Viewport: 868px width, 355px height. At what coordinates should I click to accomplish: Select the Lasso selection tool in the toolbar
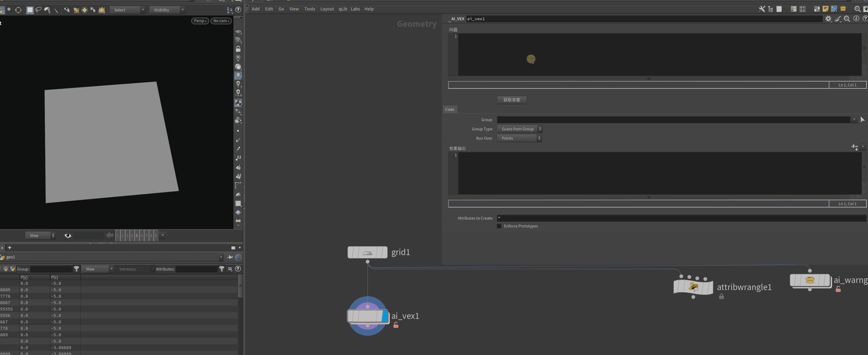pos(38,10)
